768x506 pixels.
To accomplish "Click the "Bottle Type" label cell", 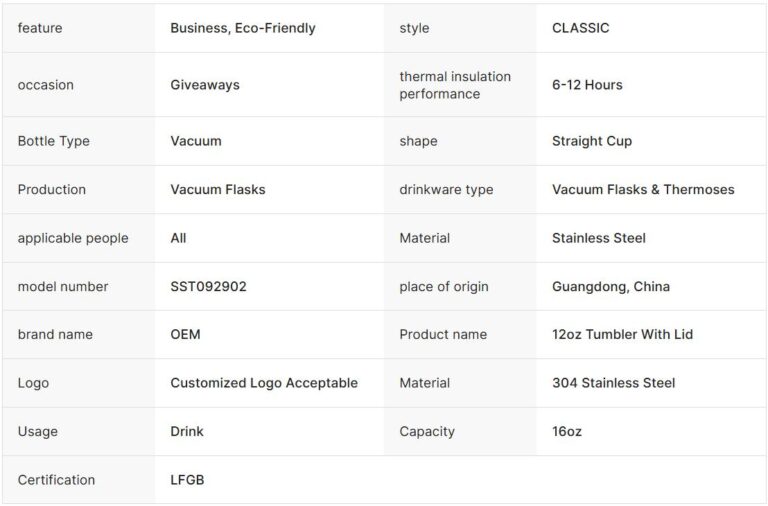I will (54, 141).
